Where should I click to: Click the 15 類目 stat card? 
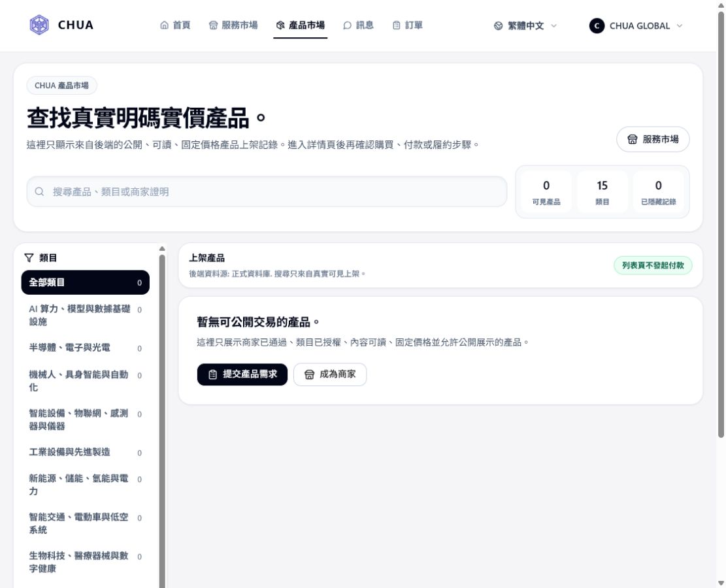point(602,192)
